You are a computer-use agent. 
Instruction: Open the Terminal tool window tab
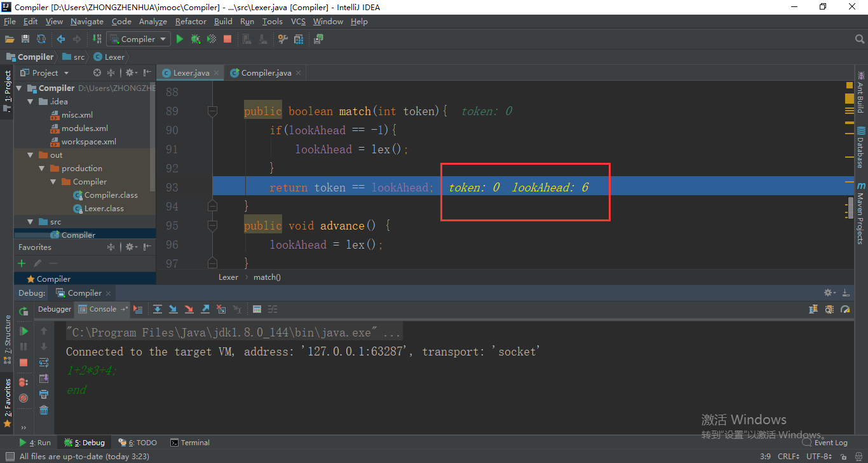tap(189, 443)
